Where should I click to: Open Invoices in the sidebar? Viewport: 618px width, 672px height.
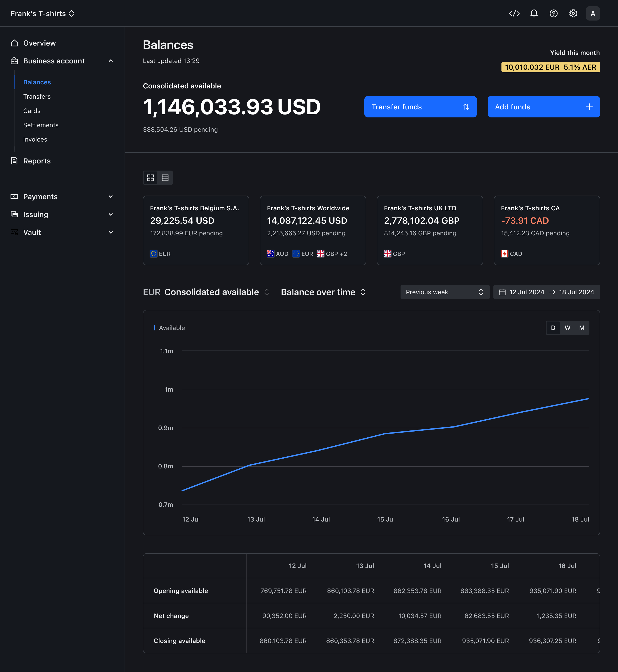click(35, 139)
